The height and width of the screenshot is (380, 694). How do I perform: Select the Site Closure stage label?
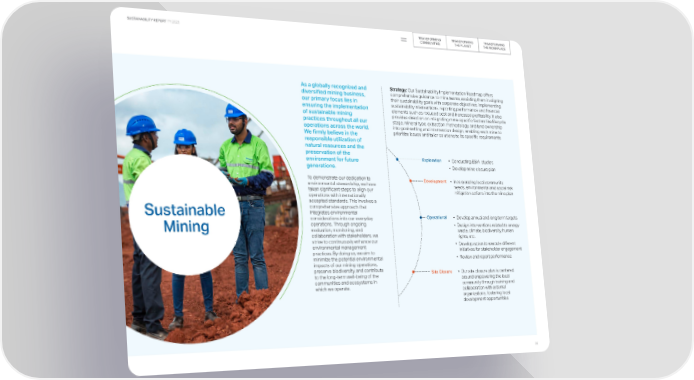pos(442,272)
